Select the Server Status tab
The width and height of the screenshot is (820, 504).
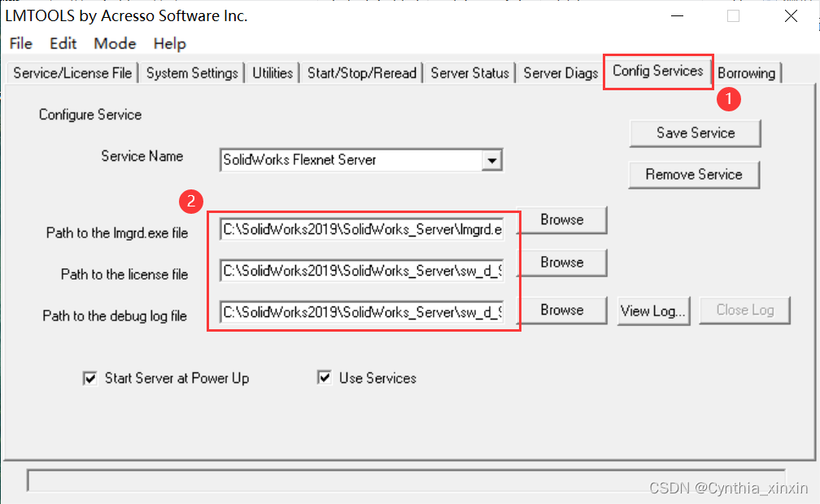(x=469, y=72)
